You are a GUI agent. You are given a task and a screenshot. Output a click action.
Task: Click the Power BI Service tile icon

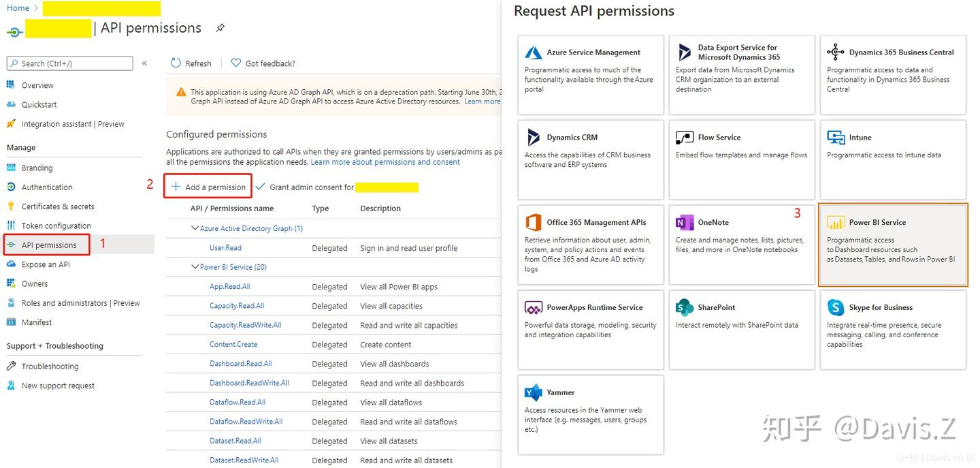click(835, 222)
